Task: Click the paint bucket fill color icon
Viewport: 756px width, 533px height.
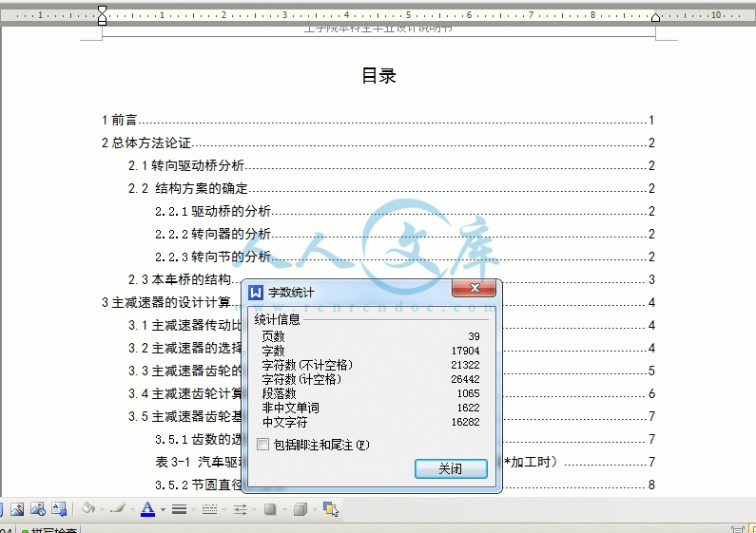Action: point(88,508)
